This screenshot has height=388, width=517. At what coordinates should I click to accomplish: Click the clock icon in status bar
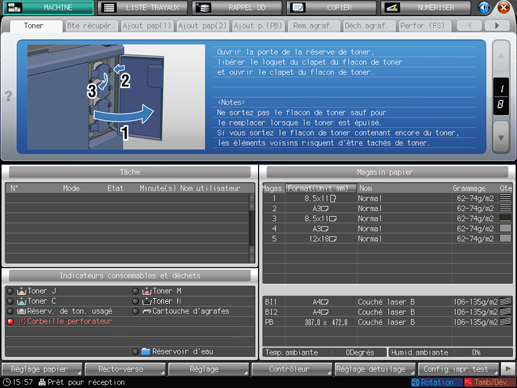6,382
